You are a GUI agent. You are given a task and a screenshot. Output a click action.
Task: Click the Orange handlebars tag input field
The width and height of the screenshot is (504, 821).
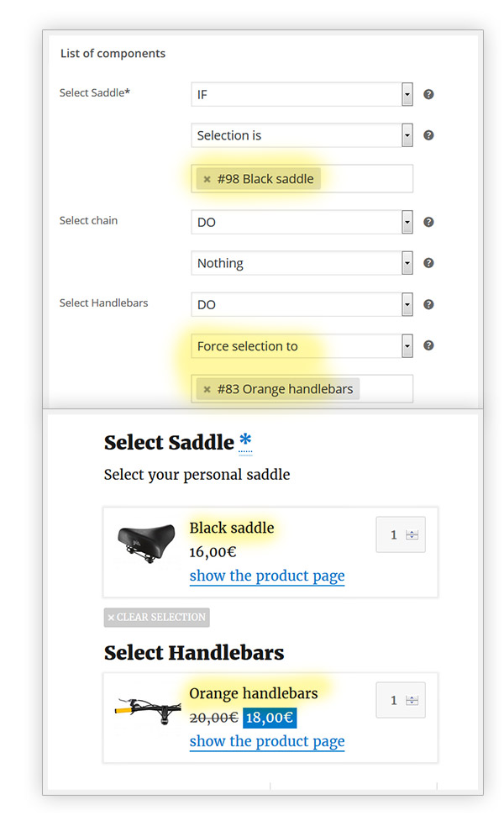[385, 389]
